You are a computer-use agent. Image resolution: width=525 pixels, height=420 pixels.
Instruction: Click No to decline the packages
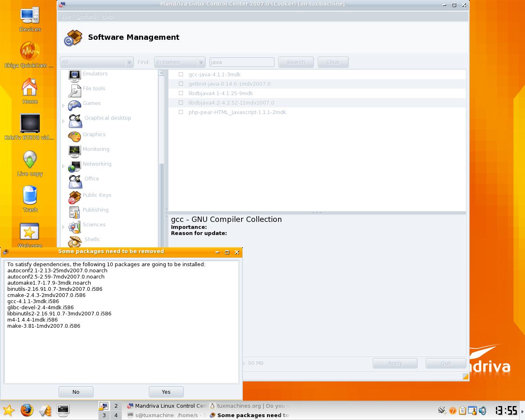(76, 392)
